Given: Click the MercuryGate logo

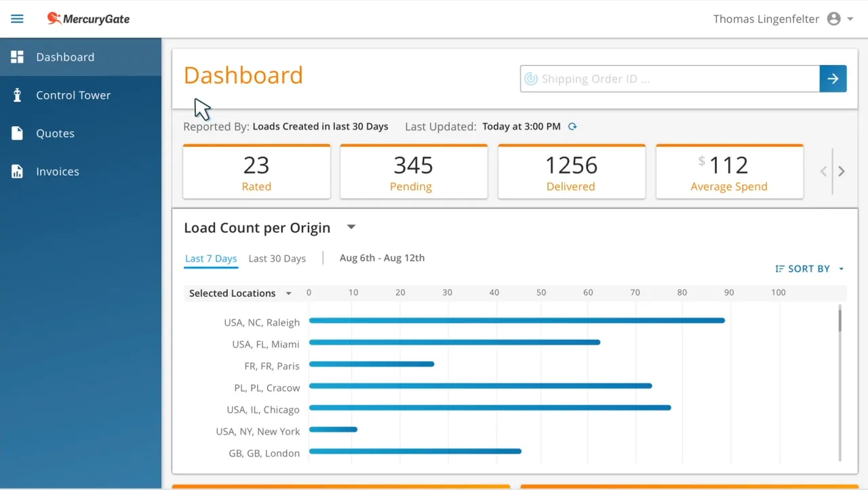Looking at the screenshot, I should coord(88,19).
